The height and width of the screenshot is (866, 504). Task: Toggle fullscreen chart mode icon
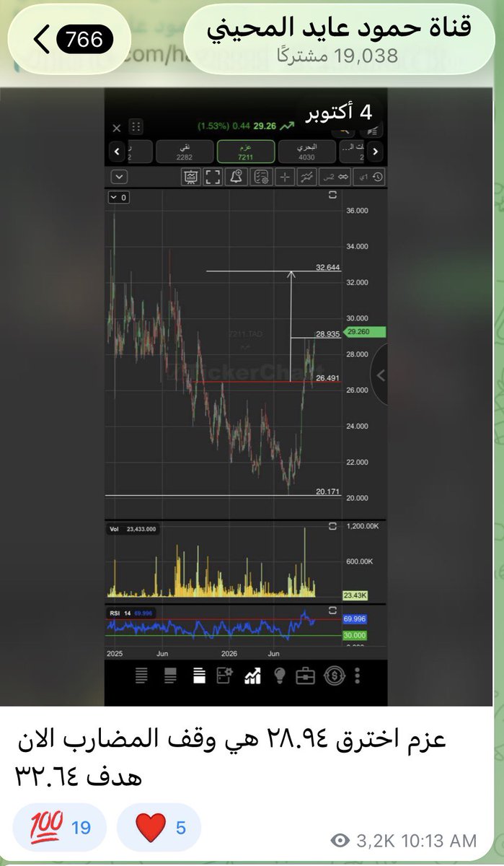click(213, 177)
